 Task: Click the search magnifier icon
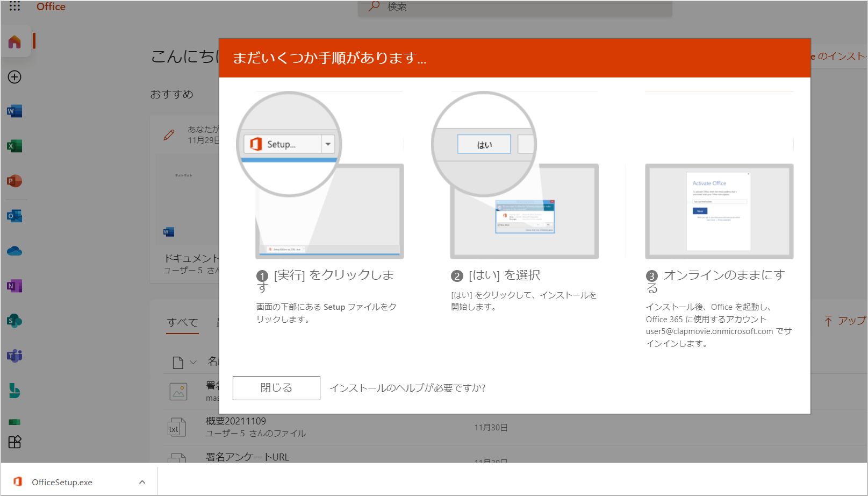pos(374,6)
